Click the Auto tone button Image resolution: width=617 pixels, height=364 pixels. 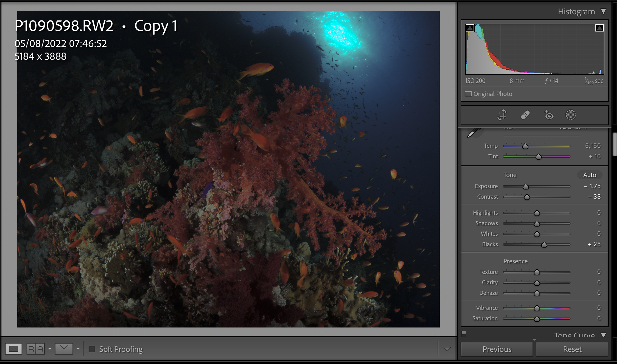click(590, 175)
